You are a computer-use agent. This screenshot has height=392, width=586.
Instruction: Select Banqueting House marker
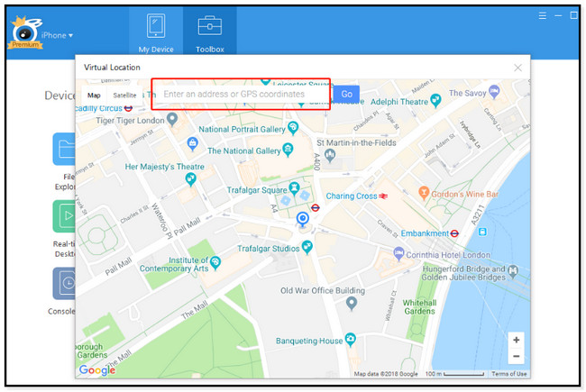point(350,340)
